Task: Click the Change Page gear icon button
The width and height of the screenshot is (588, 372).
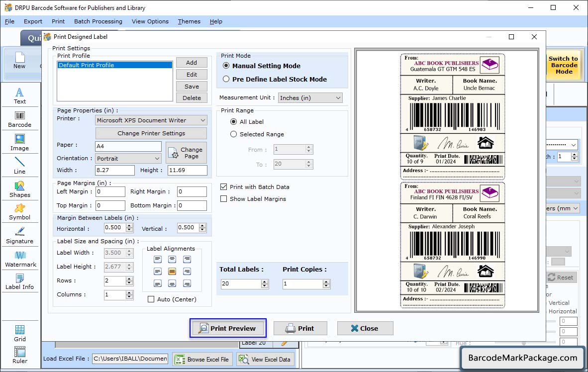Action: pyautogui.click(x=187, y=153)
